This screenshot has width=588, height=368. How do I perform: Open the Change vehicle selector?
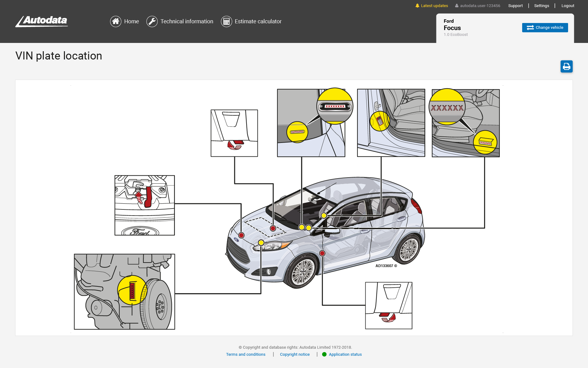[545, 28]
